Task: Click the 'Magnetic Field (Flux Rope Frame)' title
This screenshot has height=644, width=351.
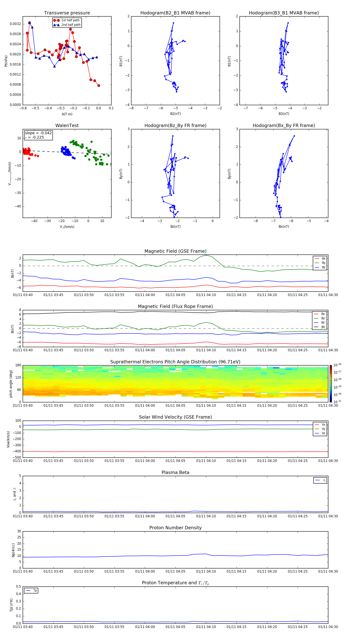Action: [175, 307]
